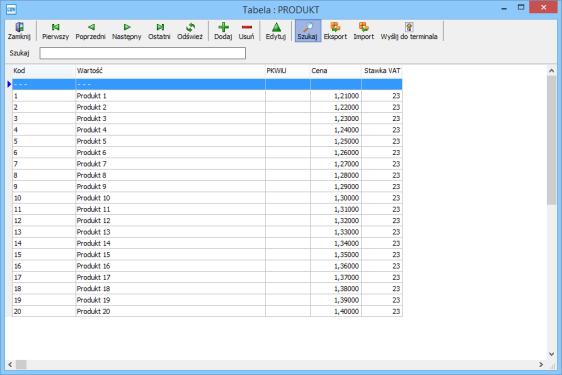Click the window system icon in title bar
Image resolution: width=562 pixels, height=375 pixels.
11,10
